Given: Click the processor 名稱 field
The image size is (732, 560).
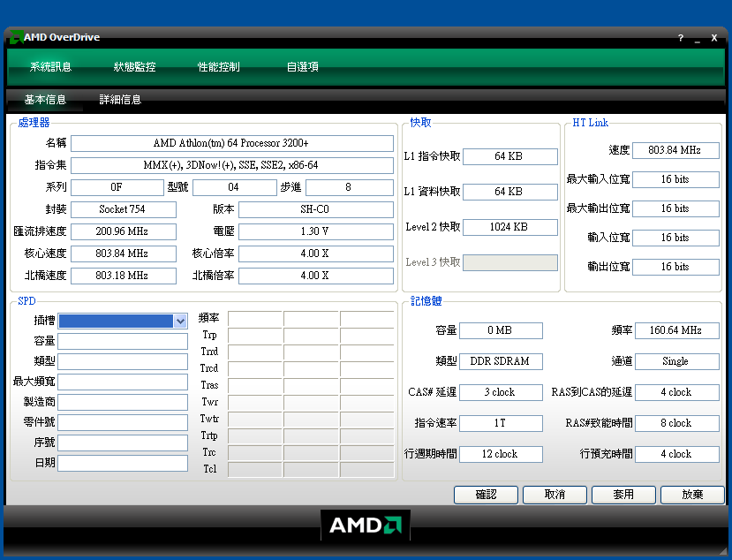Looking at the screenshot, I should (232, 143).
